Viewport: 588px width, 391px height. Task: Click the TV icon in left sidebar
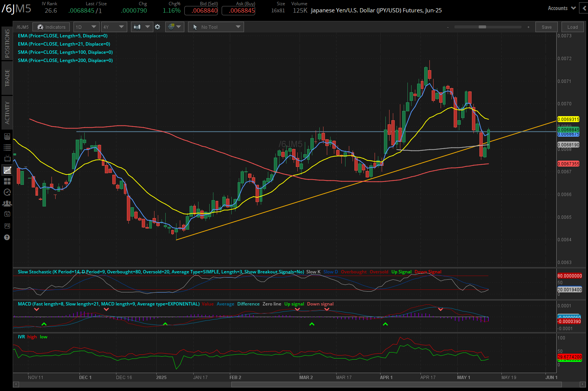[7, 159]
